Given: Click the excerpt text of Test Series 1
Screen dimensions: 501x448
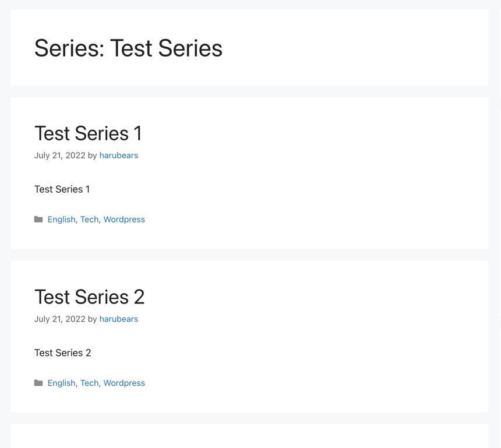Looking at the screenshot, I should click(x=62, y=189).
